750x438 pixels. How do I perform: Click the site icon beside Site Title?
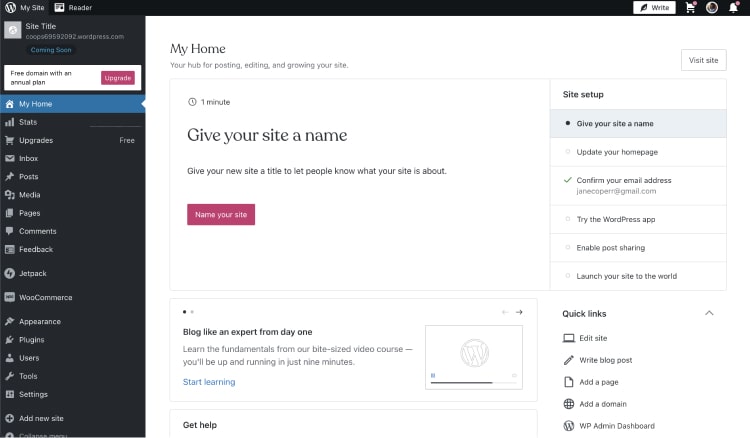pos(13,31)
